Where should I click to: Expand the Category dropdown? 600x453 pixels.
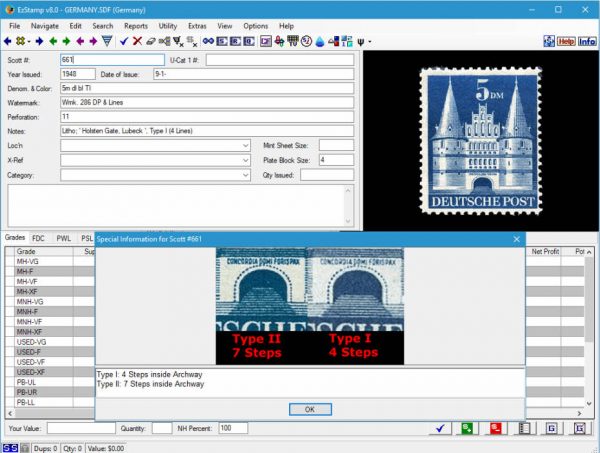pyautogui.click(x=246, y=175)
